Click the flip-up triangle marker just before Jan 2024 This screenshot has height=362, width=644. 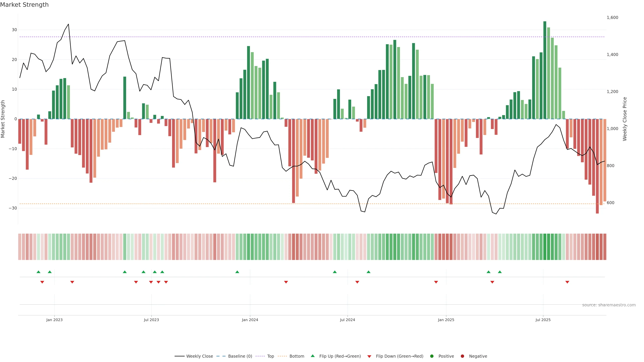[x=237, y=272]
